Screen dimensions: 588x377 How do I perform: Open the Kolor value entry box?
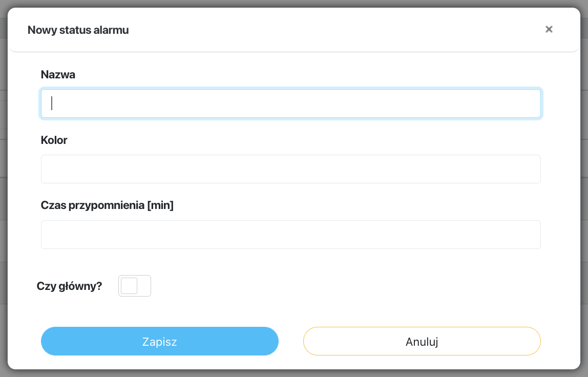[x=290, y=169]
